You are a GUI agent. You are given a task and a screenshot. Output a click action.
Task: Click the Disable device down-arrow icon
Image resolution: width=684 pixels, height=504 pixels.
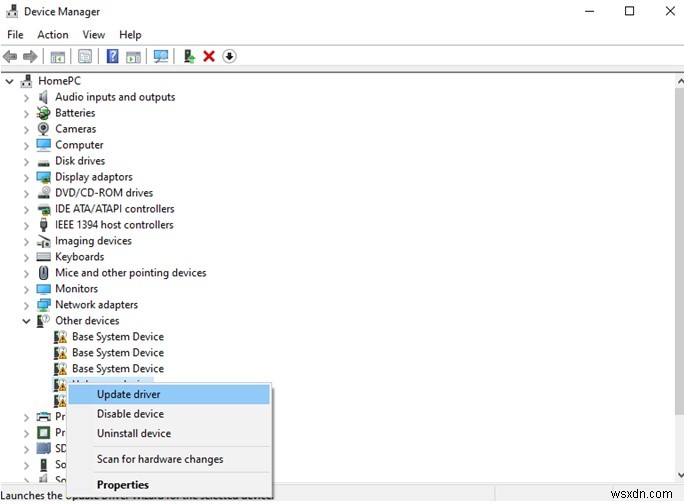[x=229, y=56]
